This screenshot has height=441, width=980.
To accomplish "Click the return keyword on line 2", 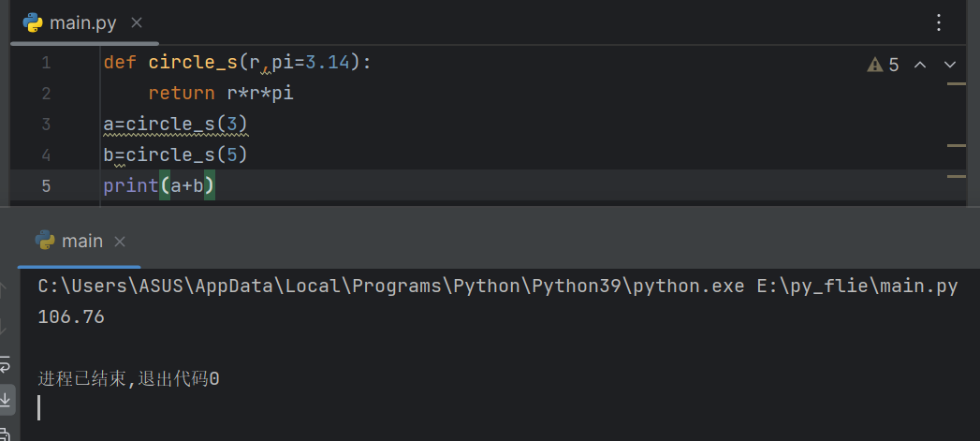I will [x=182, y=94].
